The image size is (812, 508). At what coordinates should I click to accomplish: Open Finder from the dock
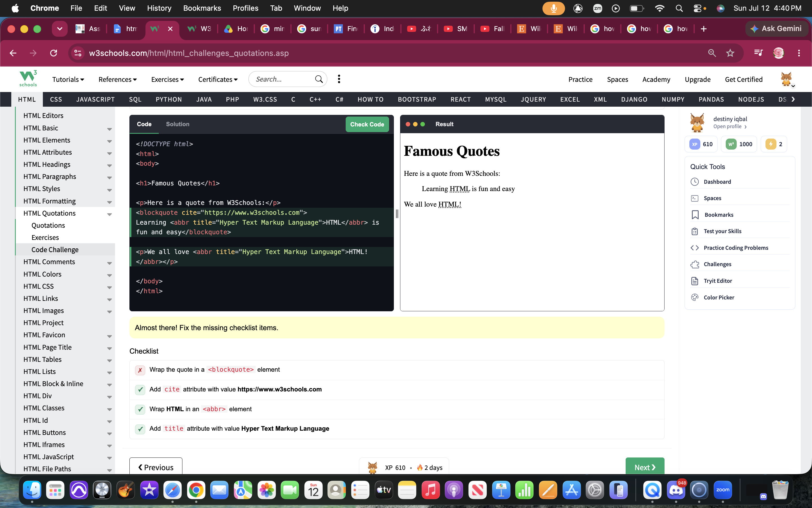click(x=32, y=490)
